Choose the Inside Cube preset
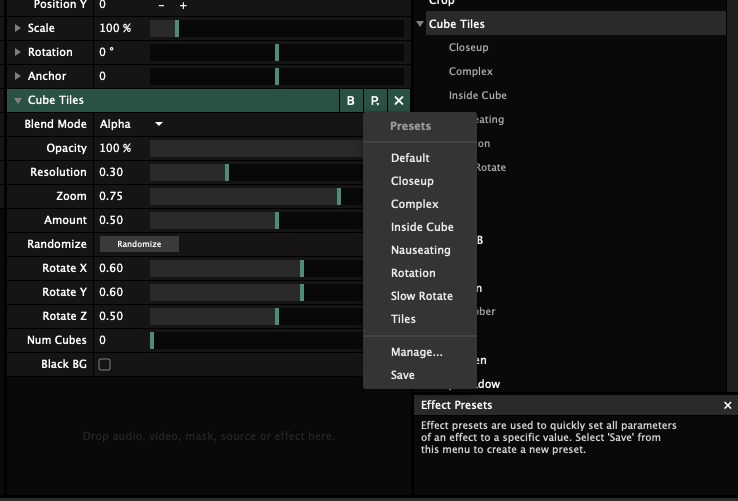This screenshot has height=501, width=738. pos(421,227)
